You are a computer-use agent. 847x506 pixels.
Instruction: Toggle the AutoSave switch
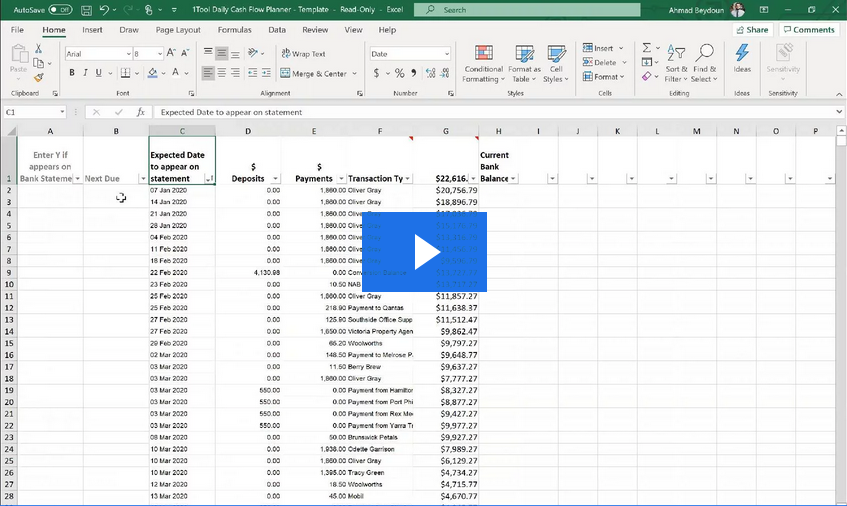point(60,10)
